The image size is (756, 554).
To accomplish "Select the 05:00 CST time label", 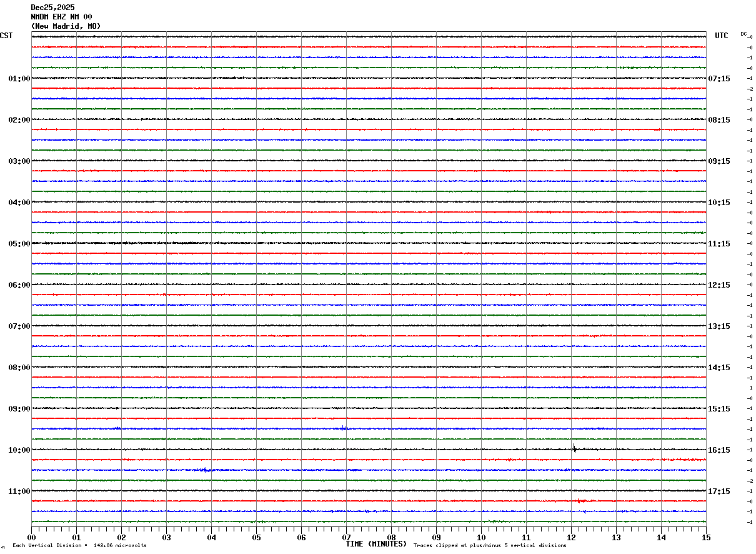I will pyautogui.click(x=19, y=244).
